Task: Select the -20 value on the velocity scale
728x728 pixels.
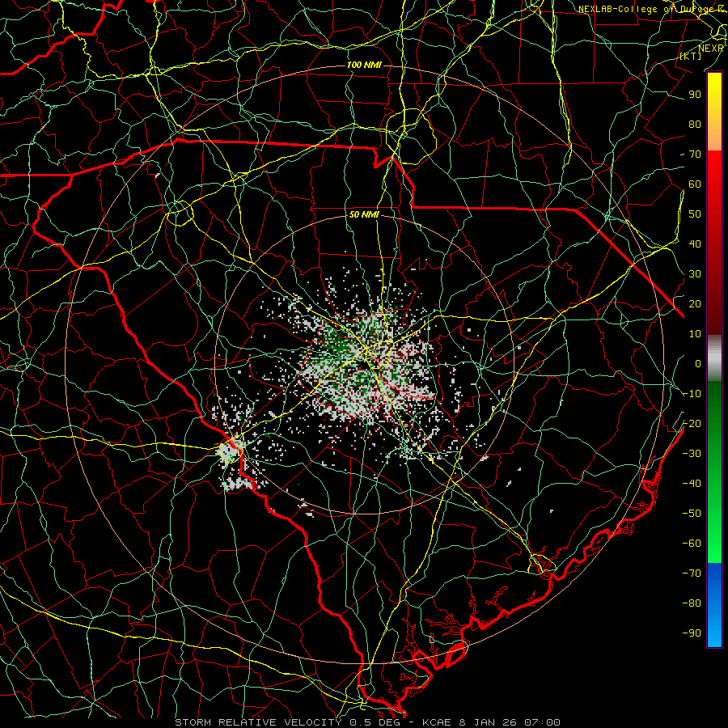Action: click(692, 424)
